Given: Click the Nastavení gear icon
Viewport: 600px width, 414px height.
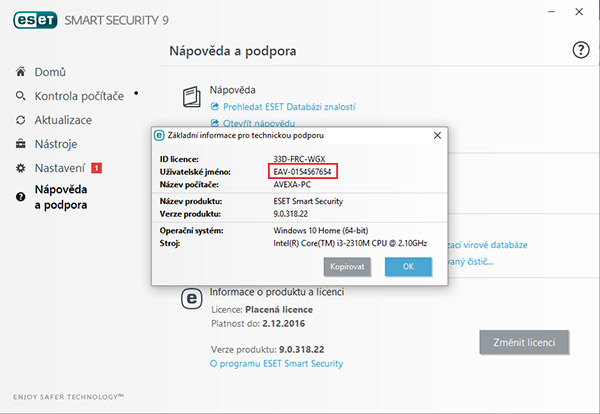Looking at the screenshot, I should pos(21,168).
